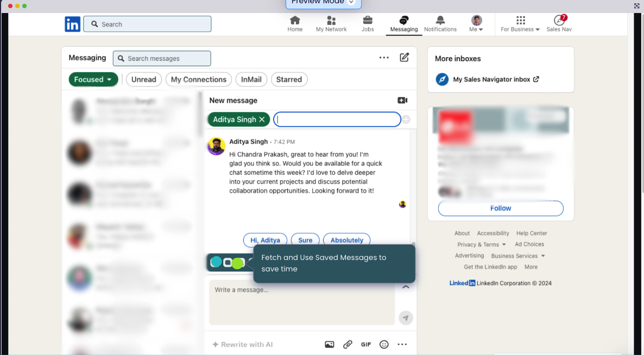Open Aditya Singh's profile picture
The image size is (644, 355).
click(x=217, y=146)
